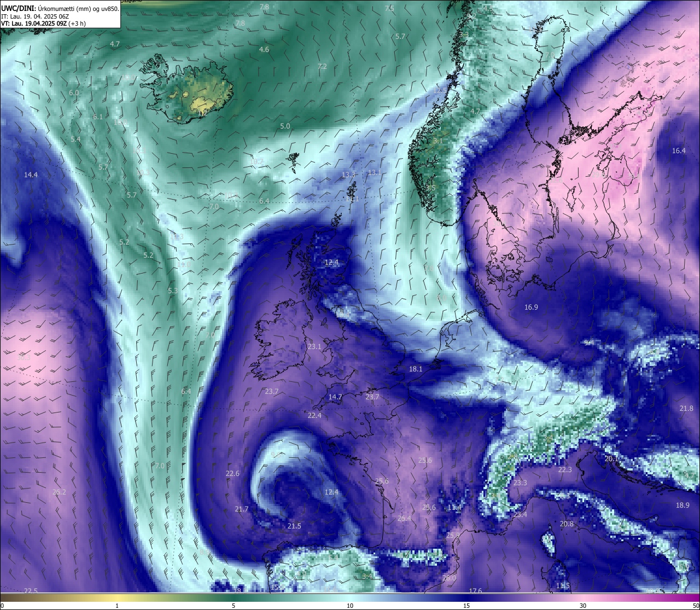Click the map value 11.4

454,508
